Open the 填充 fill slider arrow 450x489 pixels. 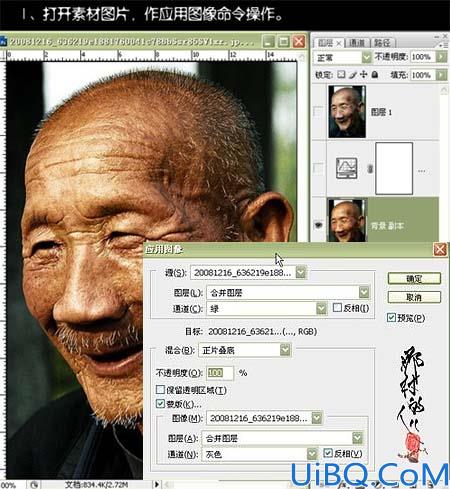pyautogui.click(x=441, y=75)
